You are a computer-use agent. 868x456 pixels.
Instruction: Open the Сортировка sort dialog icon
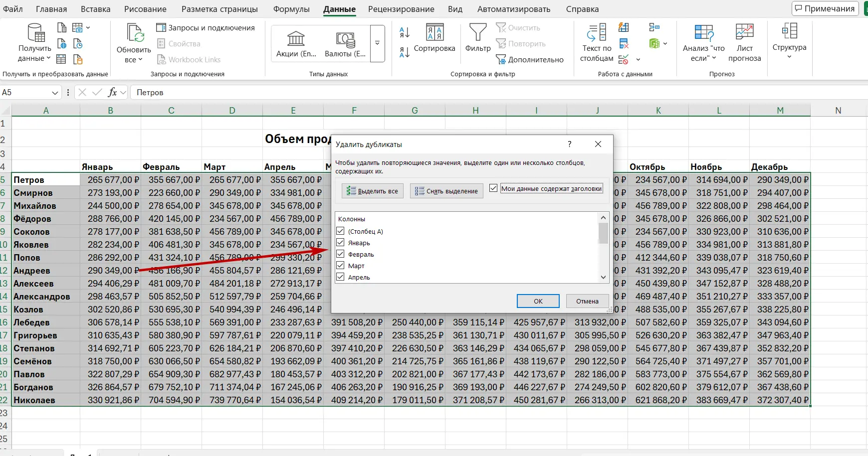(x=434, y=39)
